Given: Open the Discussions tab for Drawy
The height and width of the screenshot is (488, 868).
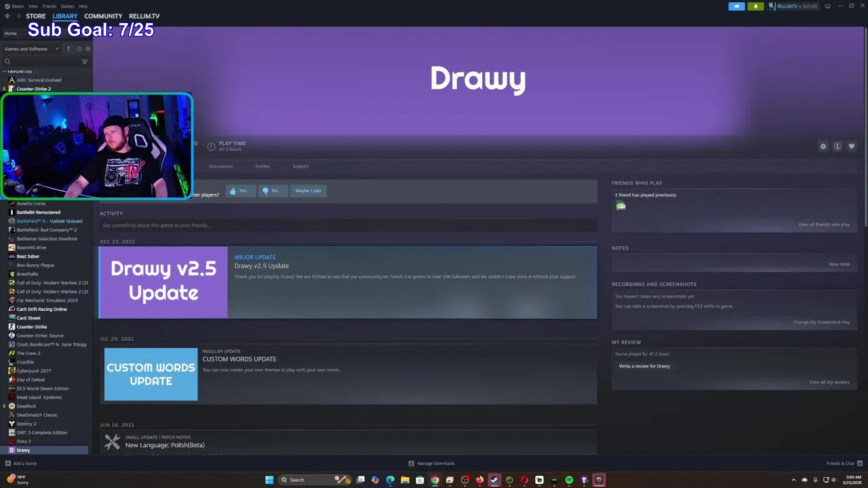Looking at the screenshot, I should coord(220,166).
